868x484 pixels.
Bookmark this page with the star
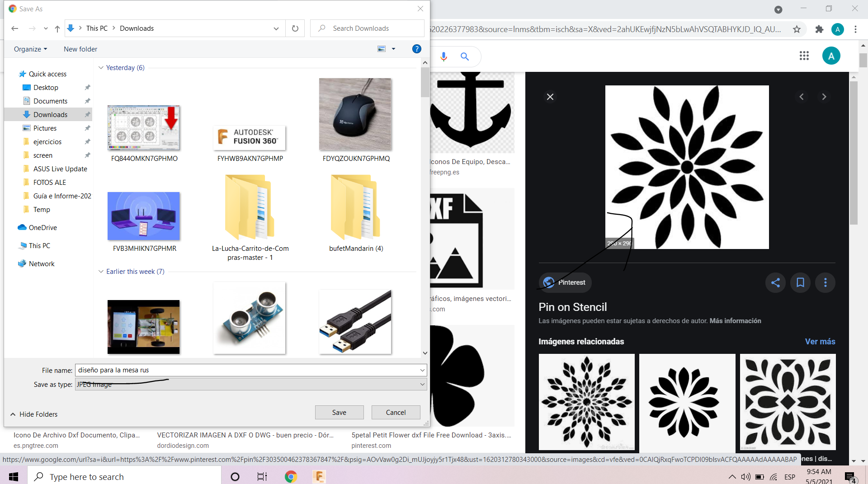point(797,29)
